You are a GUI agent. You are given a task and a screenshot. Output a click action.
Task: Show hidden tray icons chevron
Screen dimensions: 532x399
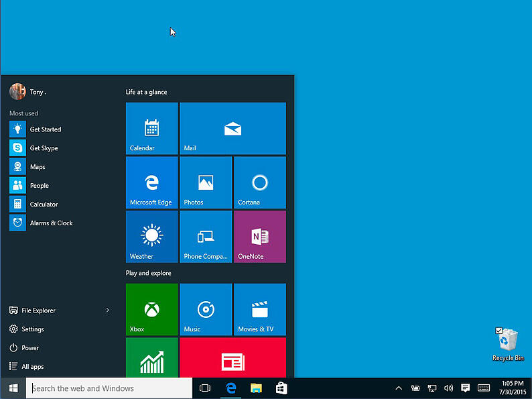pos(399,388)
